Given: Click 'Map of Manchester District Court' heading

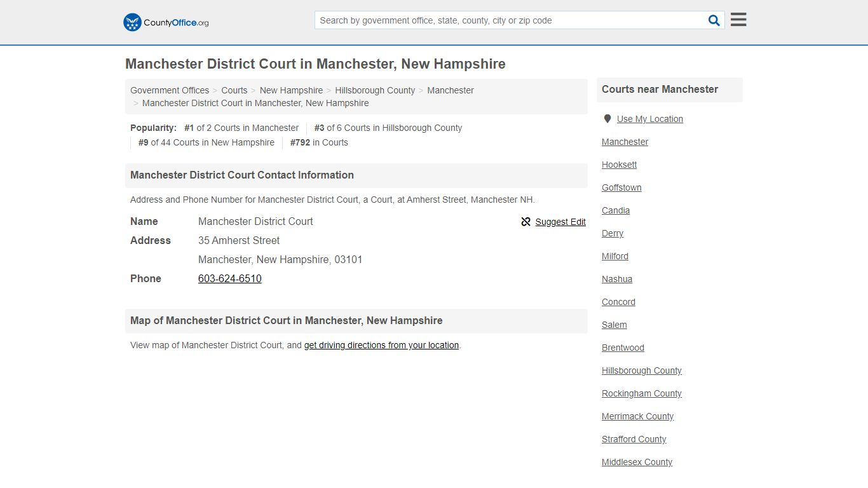Looking at the screenshot, I should click(x=287, y=320).
